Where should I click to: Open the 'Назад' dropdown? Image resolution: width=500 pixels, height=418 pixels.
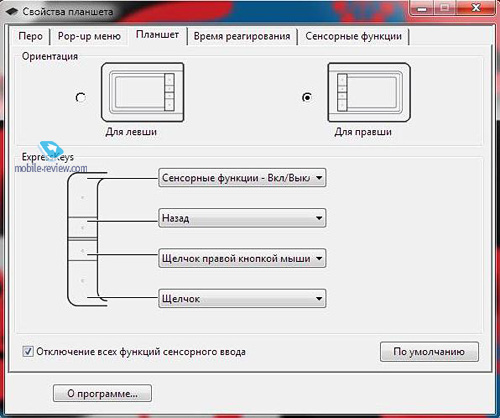[x=242, y=218]
